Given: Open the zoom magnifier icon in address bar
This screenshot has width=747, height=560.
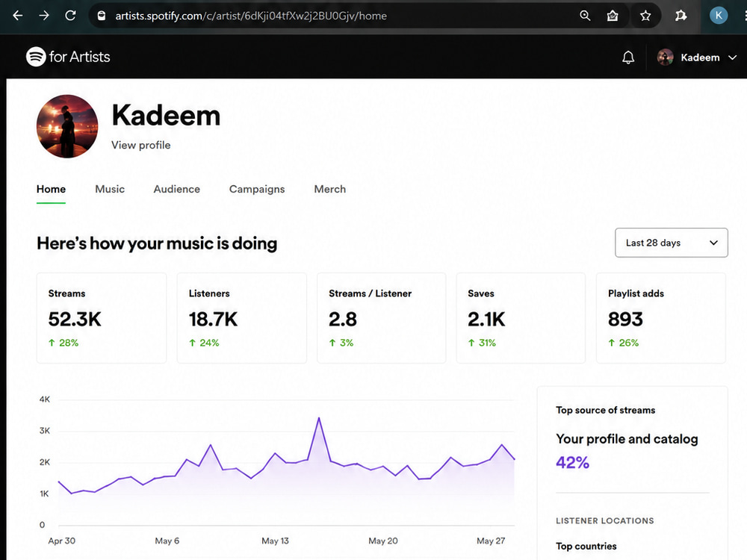Looking at the screenshot, I should click(585, 16).
